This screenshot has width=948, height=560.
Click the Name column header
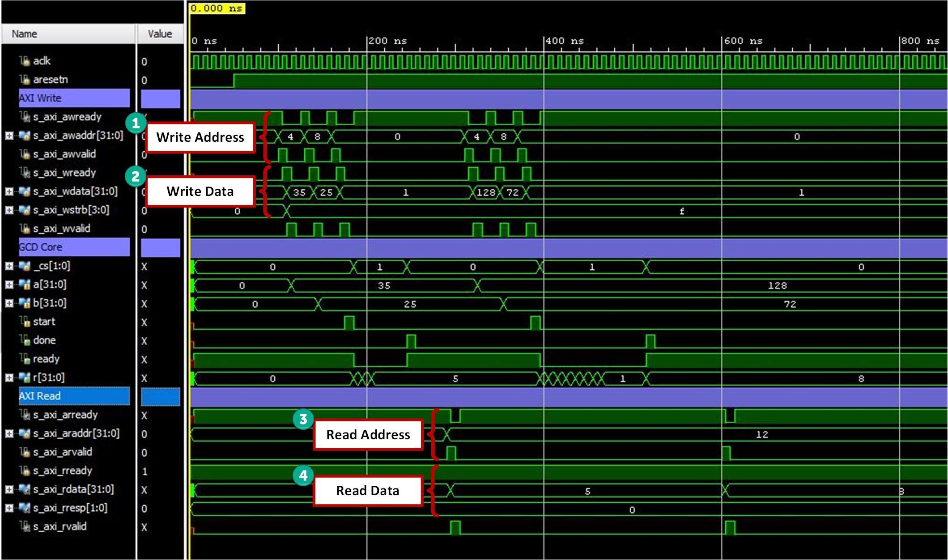[x=25, y=34]
